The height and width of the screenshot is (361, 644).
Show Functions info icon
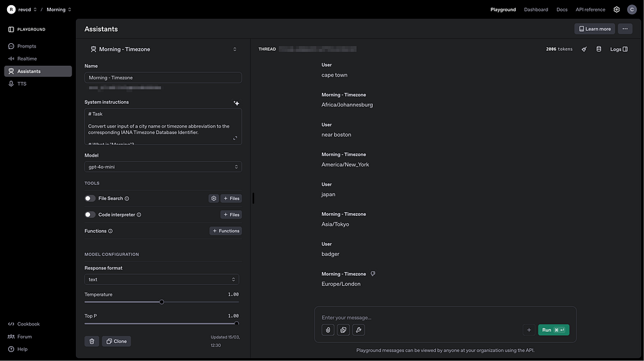pos(110,231)
